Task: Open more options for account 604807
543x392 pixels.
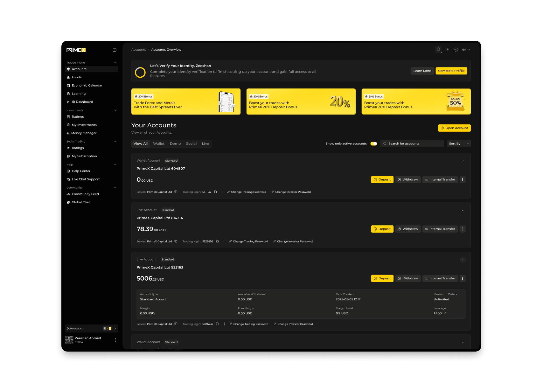Action: point(463,179)
